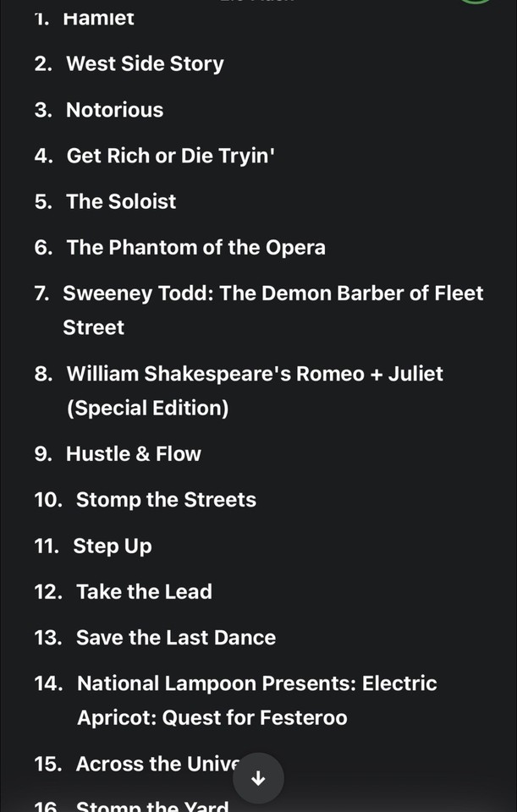Tap the scroll-down arrow button
The image size is (517, 812).
tap(259, 779)
